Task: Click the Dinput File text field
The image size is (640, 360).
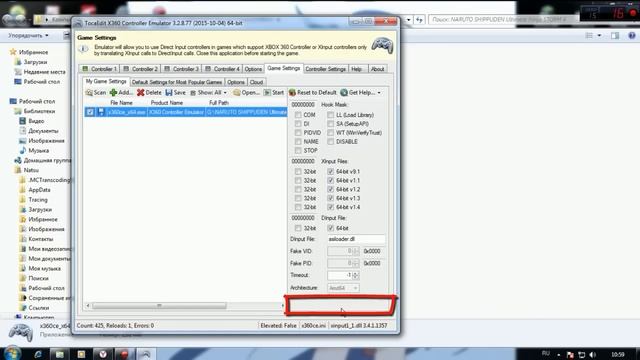Action: [356, 239]
